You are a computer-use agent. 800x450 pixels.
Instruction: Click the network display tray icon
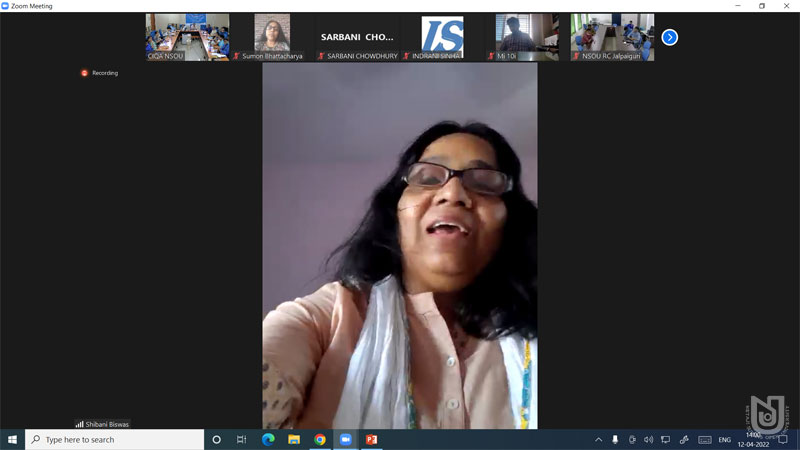[666, 439]
